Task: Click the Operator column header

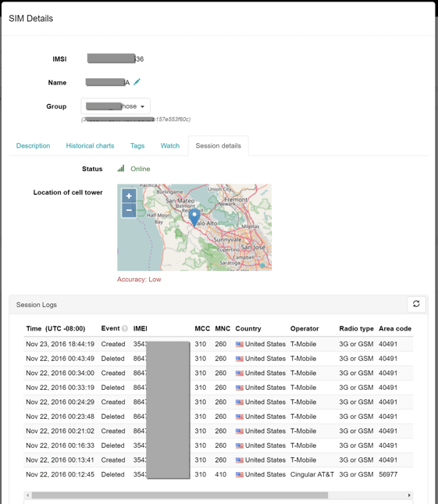Action: (304, 328)
